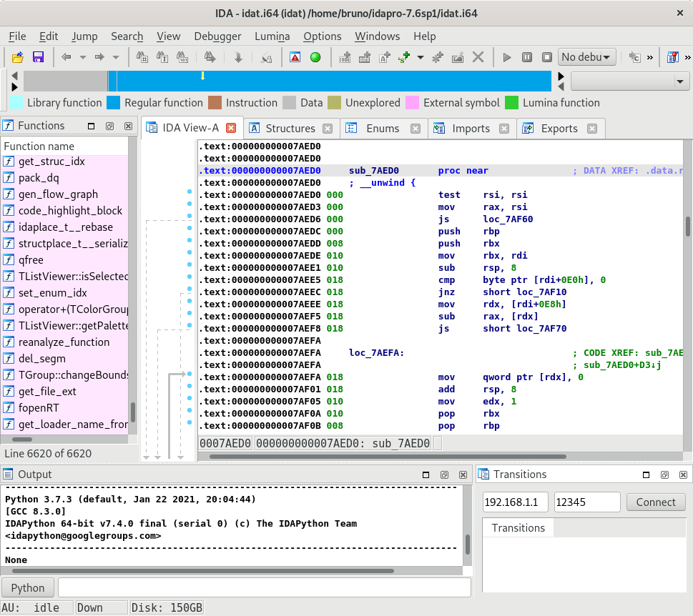
Task: Open the debugger selection dropdown
Action: tap(586, 57)
